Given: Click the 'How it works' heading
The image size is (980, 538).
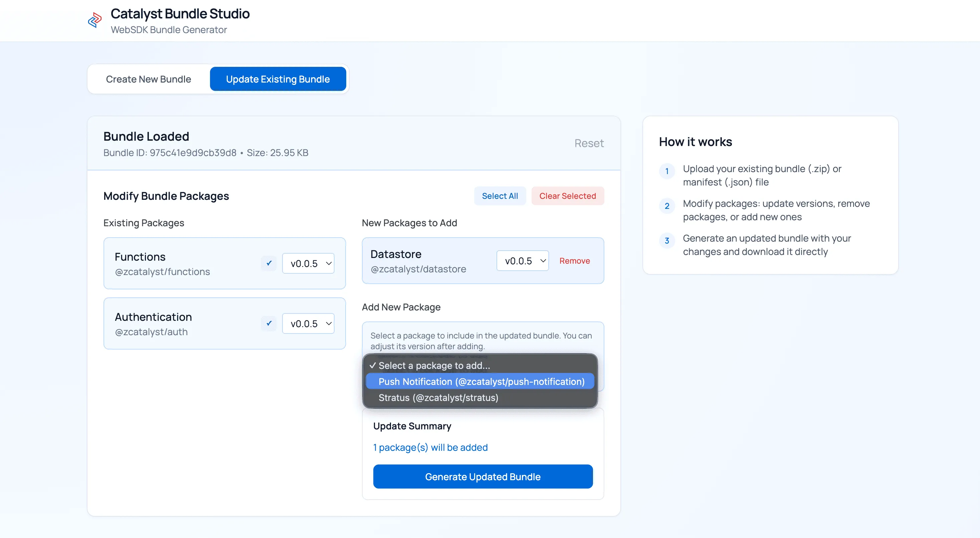Looking at the screenshot, I should coord(696,142).
